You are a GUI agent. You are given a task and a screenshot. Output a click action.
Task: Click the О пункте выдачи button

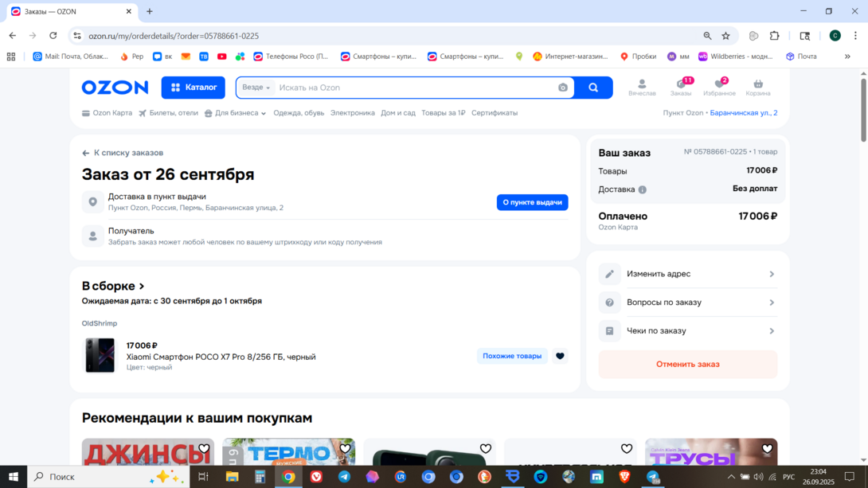(x=532, y=202)
